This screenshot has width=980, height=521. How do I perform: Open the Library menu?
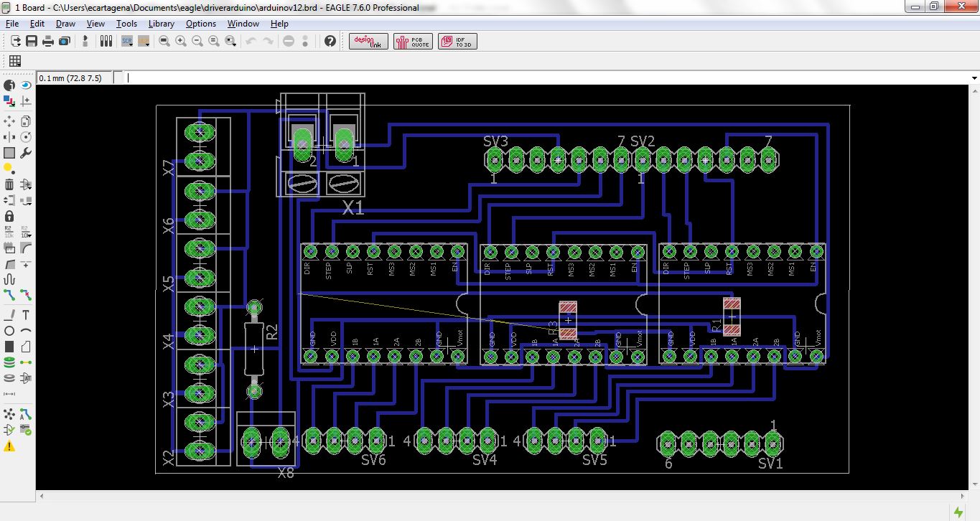click(161, 24)
